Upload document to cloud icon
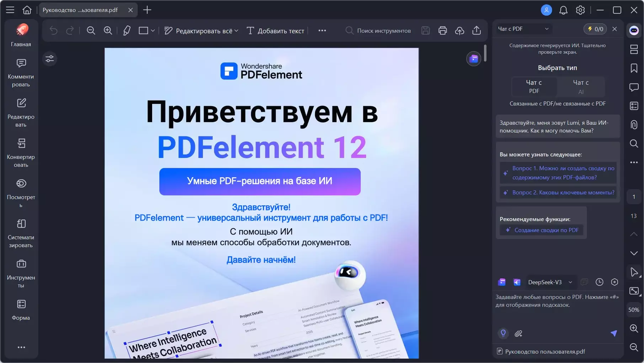Image resolution: width=644 pixels, height=363 pixels. [x=459, y=31]
